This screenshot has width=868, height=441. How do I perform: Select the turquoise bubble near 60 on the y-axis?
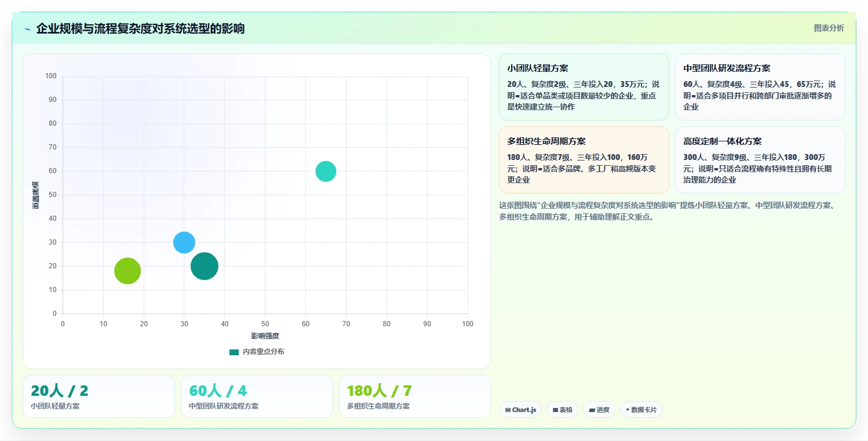point(326,171)
